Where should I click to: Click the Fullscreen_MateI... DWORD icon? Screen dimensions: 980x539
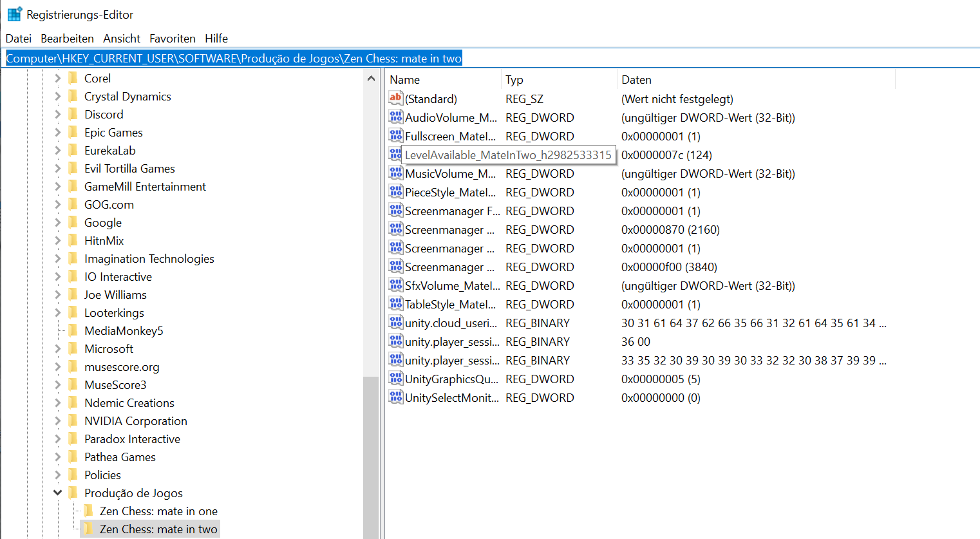tap(395, 136)
